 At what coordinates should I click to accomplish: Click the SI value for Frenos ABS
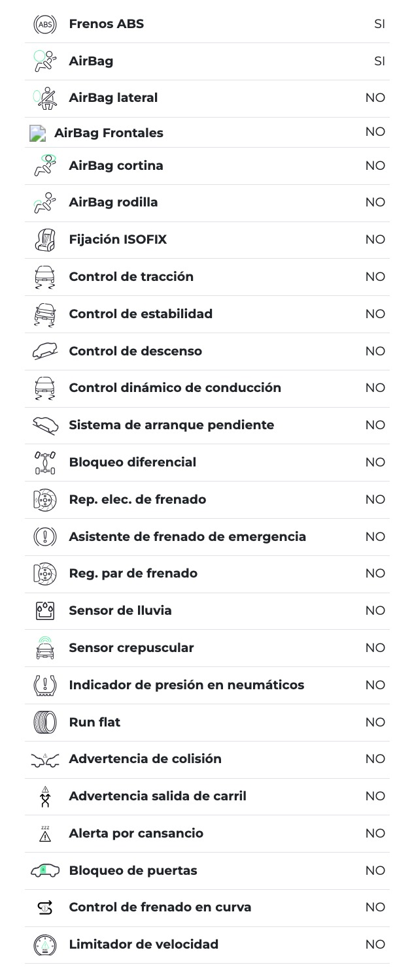coord(379,24)
